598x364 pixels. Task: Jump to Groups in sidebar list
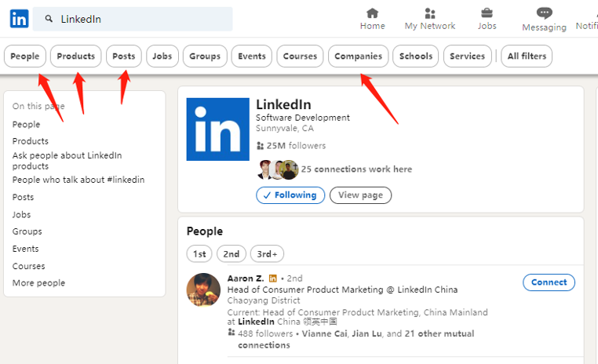coord(27,231)
